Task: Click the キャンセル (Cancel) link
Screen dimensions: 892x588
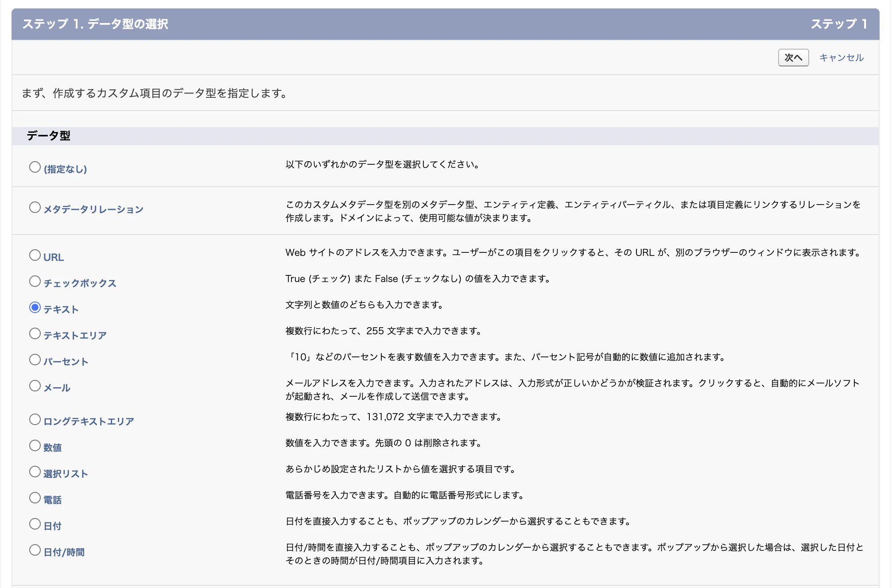Action: 842,58
